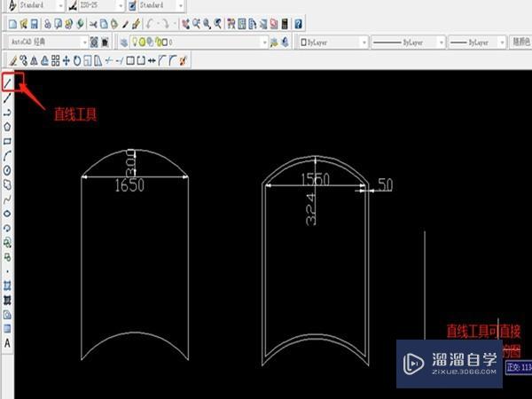Select the Ellipse Arc tool
The width and height of the screenshot is (532, 399).
click(7, 229)
